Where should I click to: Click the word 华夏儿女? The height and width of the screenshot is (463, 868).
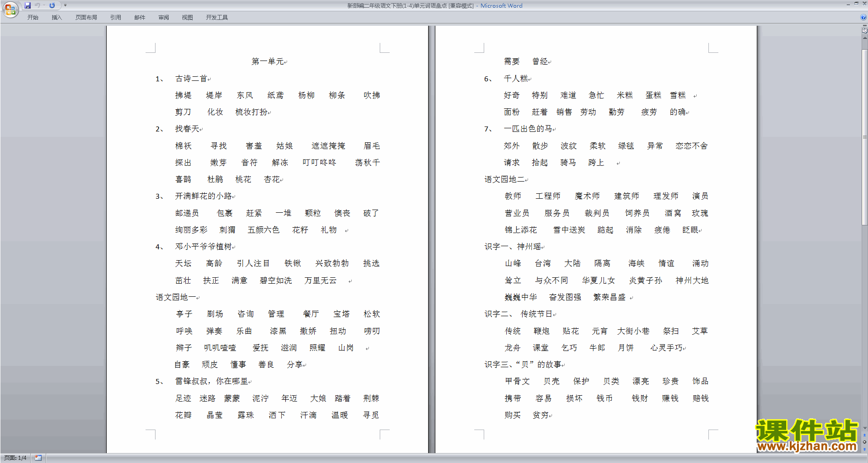coord(599,281)
